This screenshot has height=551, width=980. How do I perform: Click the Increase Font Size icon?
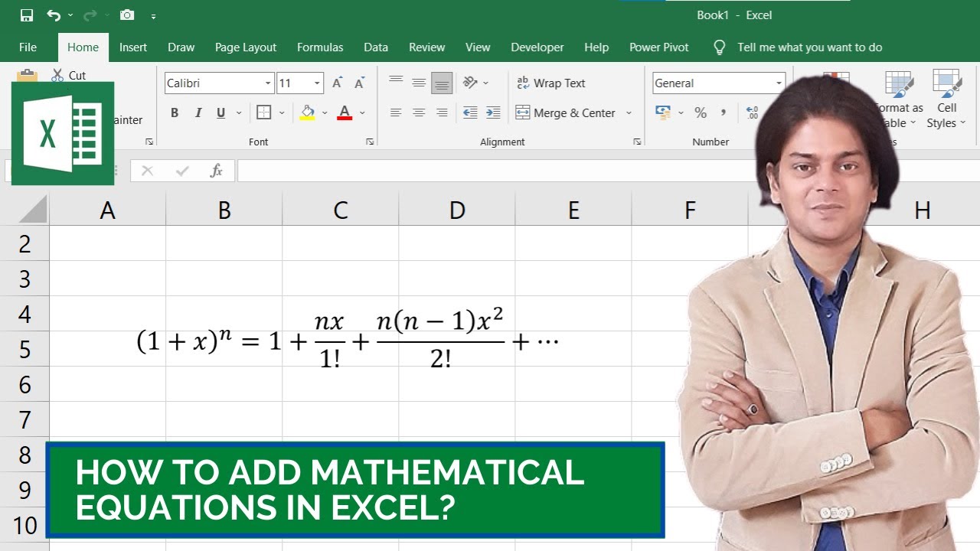point(338,83)
